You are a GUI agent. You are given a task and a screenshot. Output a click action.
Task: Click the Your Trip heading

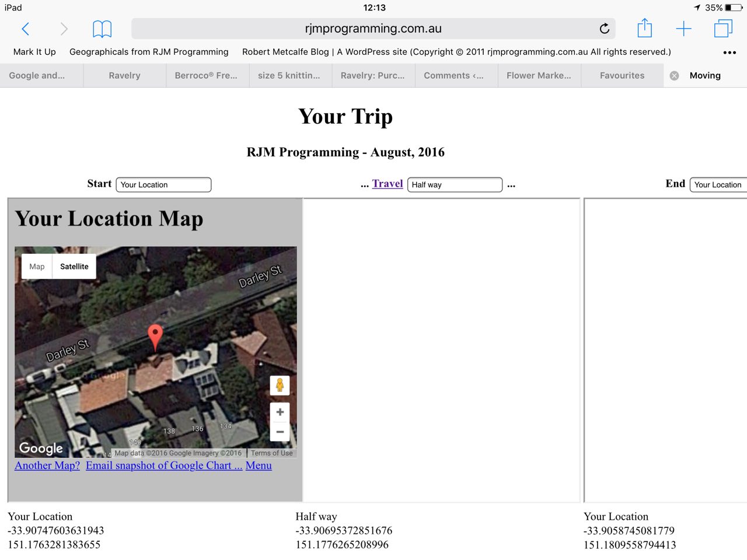345,117
